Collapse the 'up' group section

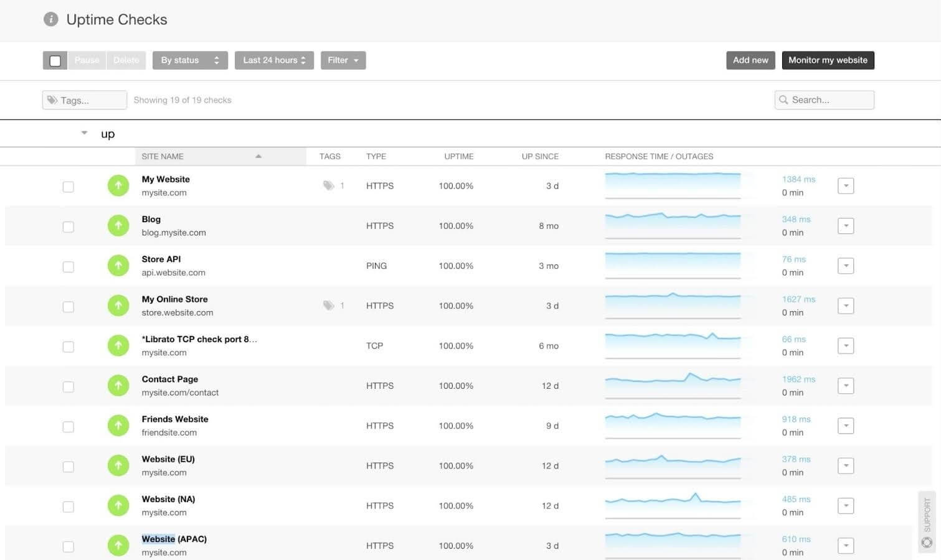click(84, 133)
